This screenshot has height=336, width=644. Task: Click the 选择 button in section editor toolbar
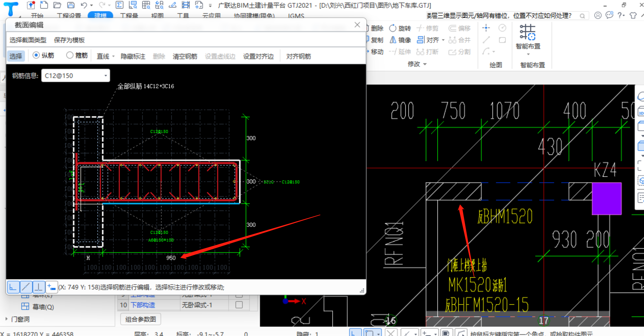pyautogui.click(x=16, y=56)
